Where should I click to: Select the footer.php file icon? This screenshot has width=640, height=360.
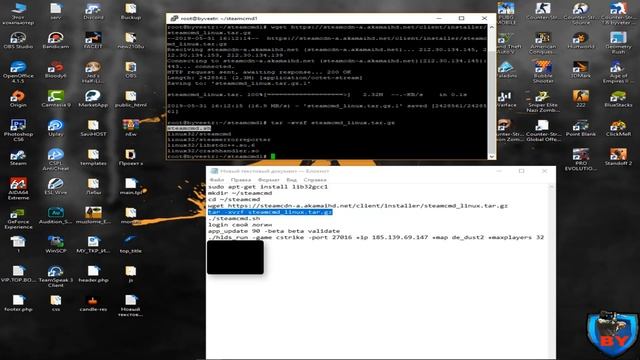(18, 303)
